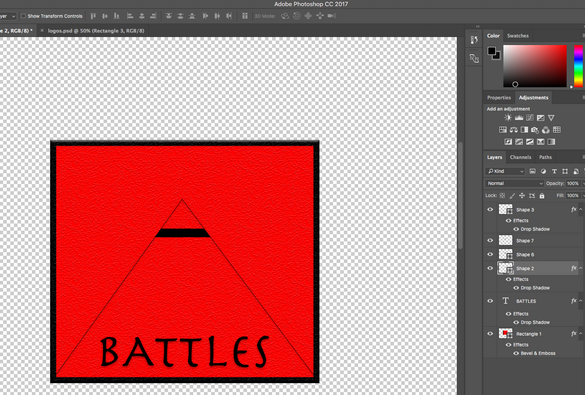Switch to the Swatches tab
Viewport: 585px width, 395px height.
[x=517, y=36]
